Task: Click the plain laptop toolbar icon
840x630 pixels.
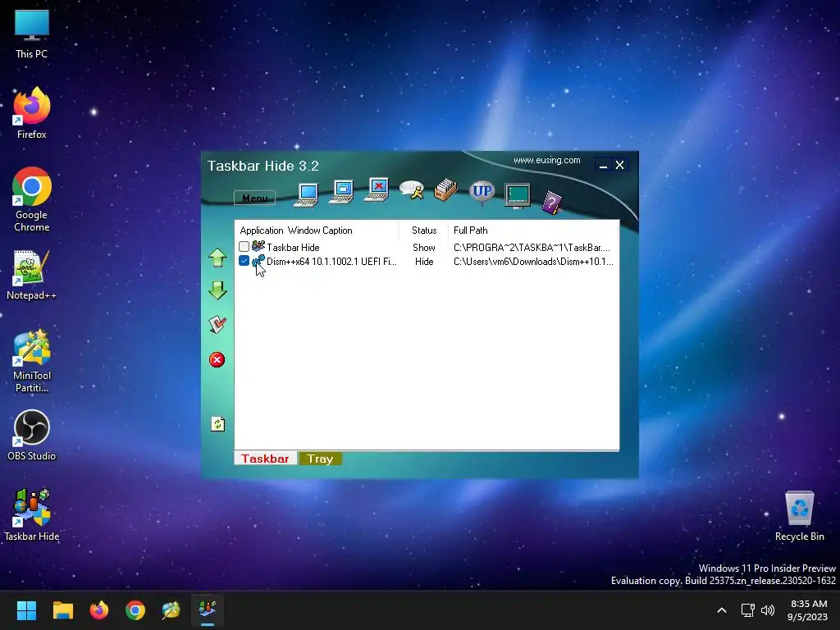Action: click(x=307, y=194)
